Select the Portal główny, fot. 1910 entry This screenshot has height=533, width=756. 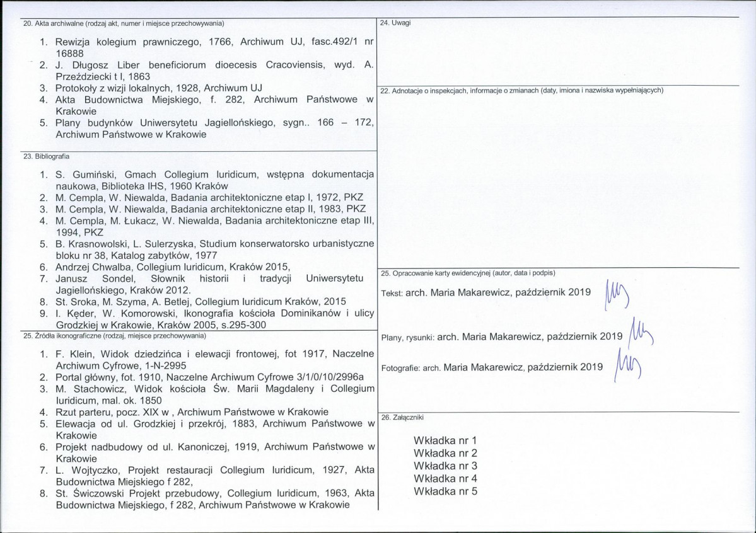[202, 377]
